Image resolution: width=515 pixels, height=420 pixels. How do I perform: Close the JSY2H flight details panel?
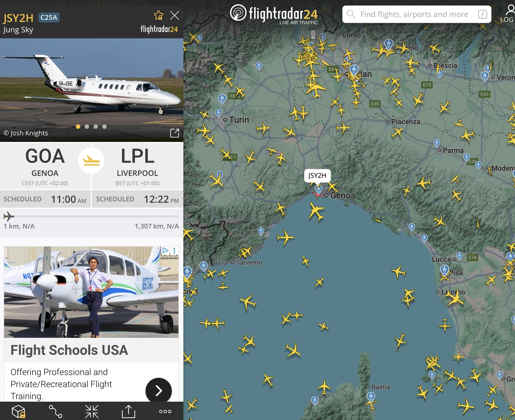(175, 15)
